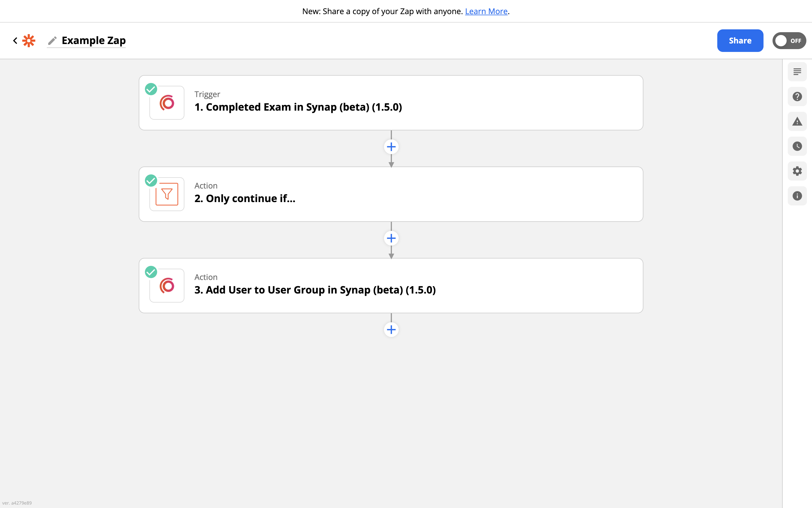Open the warning triangle sidebar icon
Viewport: 812px width, 508px height.
797,121
